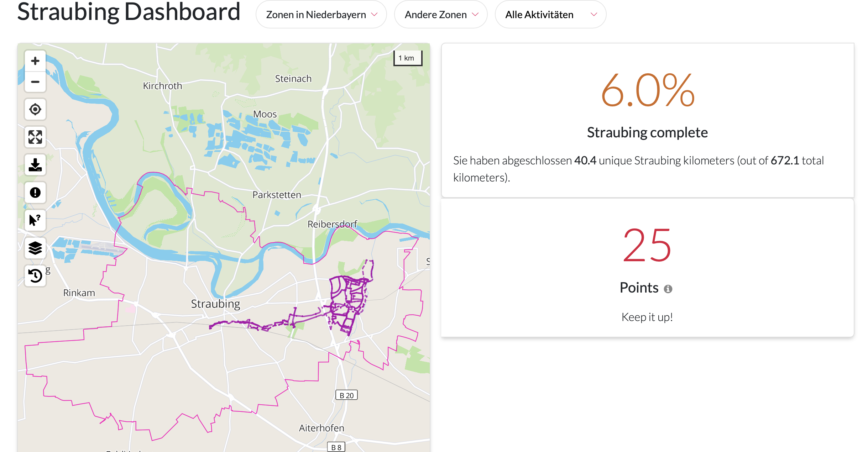Viewport: 868px width, 452px height.
Task: Open the map layers control
Action: pyautogui.click(x=35, y=248)
